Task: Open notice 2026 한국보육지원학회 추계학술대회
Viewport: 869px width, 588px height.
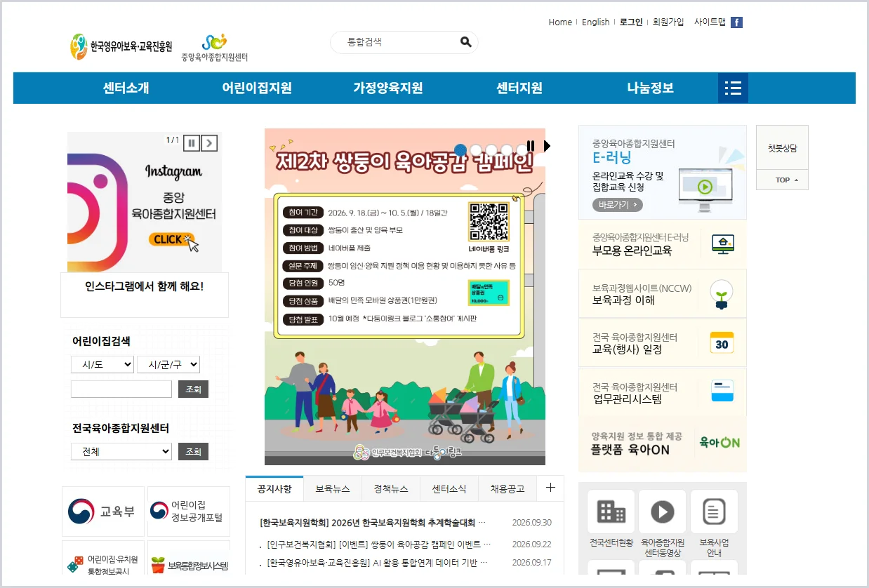Action: (x=373, y=523)
